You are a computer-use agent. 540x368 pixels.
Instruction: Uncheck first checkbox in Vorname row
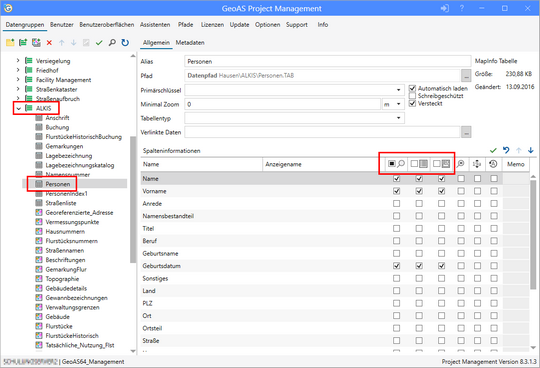click(396, 191)
